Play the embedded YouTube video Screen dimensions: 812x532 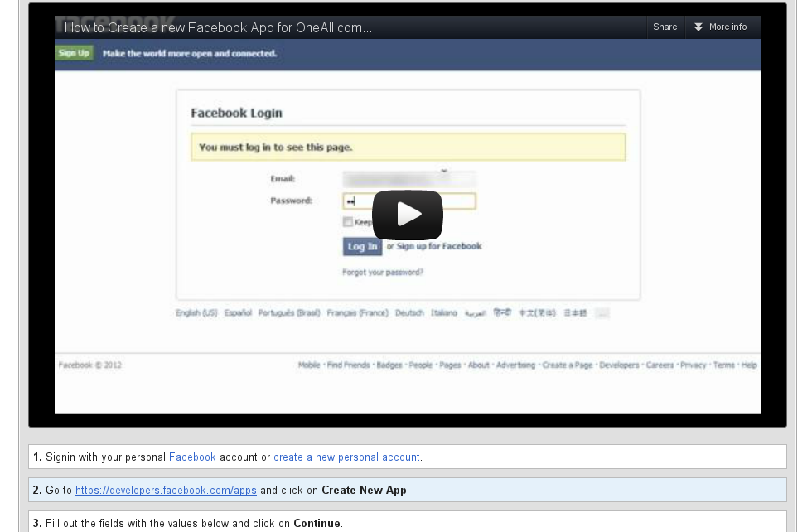click(x=408, y=215)
